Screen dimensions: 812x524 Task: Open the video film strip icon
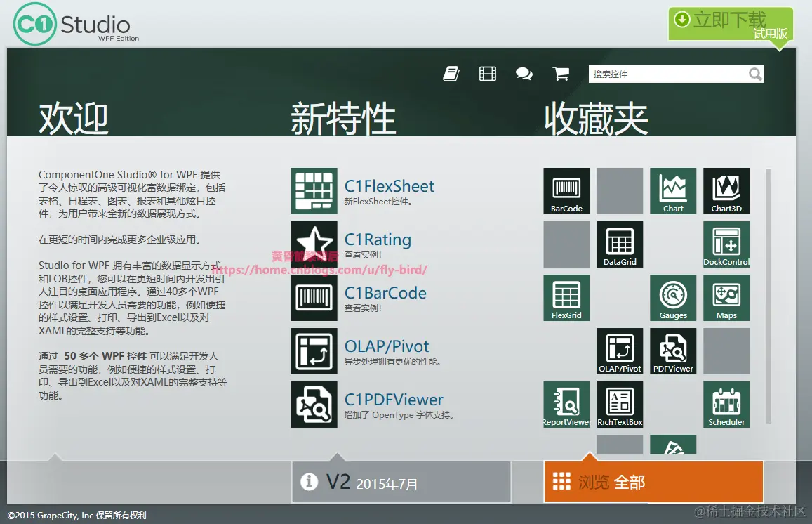coord(487,74)
